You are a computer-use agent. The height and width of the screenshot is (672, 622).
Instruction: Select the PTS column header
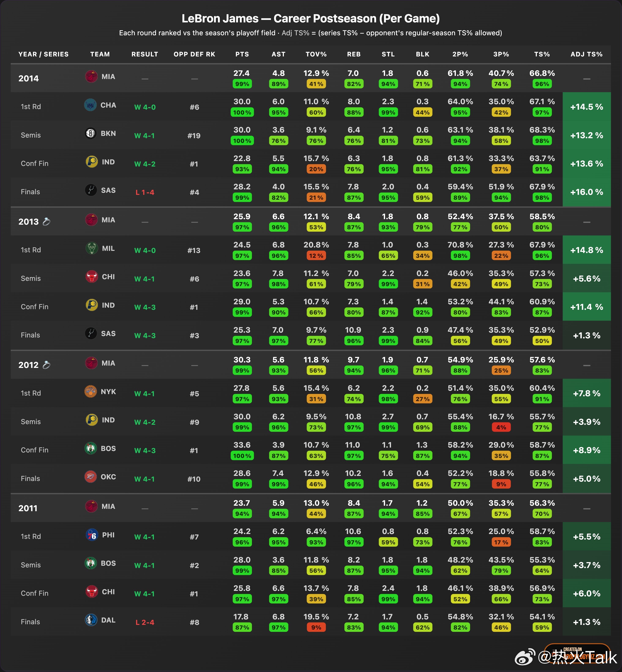(242, 54)
